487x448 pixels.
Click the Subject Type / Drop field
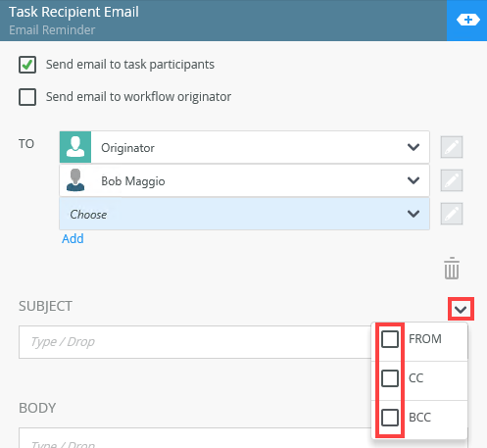(x=195, y=342)
